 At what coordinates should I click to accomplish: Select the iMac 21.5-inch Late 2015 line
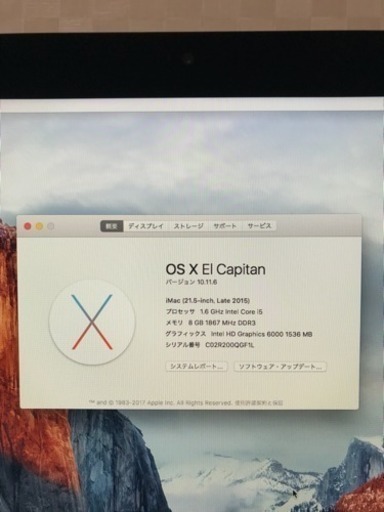(208, 301)
